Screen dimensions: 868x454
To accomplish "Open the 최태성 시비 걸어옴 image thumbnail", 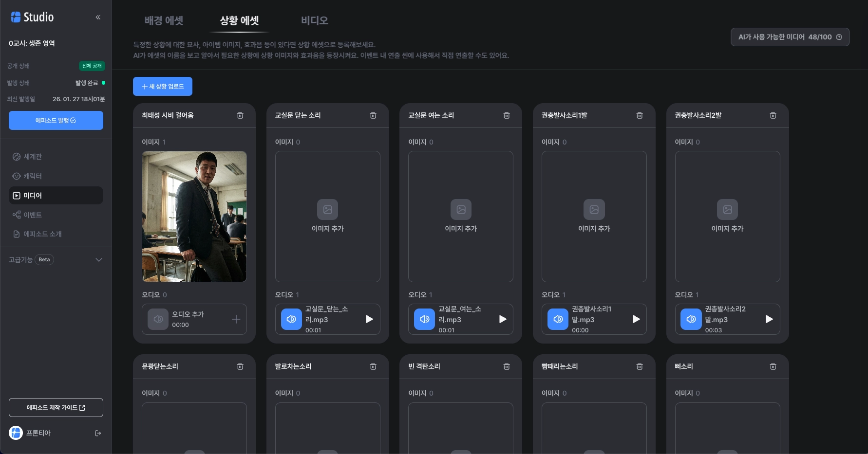I will tap(194, 217).
